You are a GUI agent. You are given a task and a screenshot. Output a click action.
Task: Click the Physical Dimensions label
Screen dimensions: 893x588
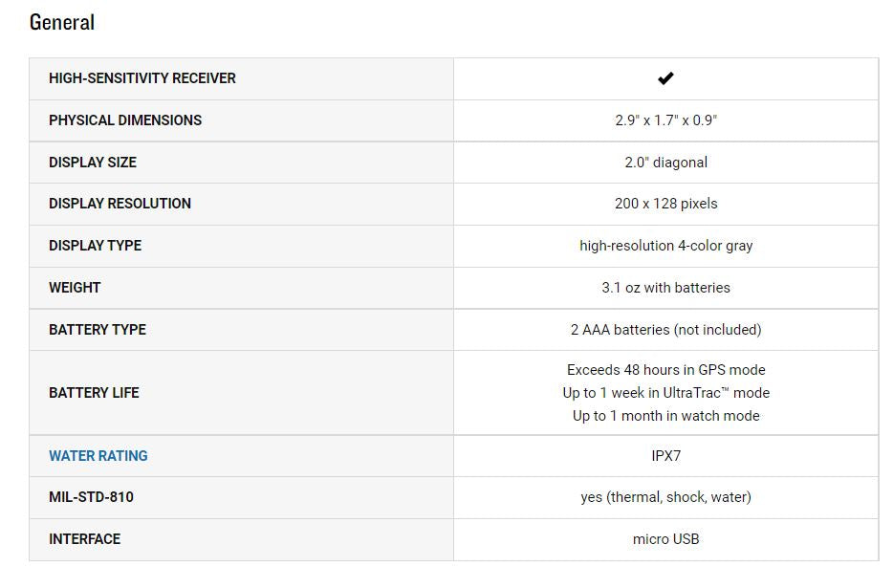(125, 120)
